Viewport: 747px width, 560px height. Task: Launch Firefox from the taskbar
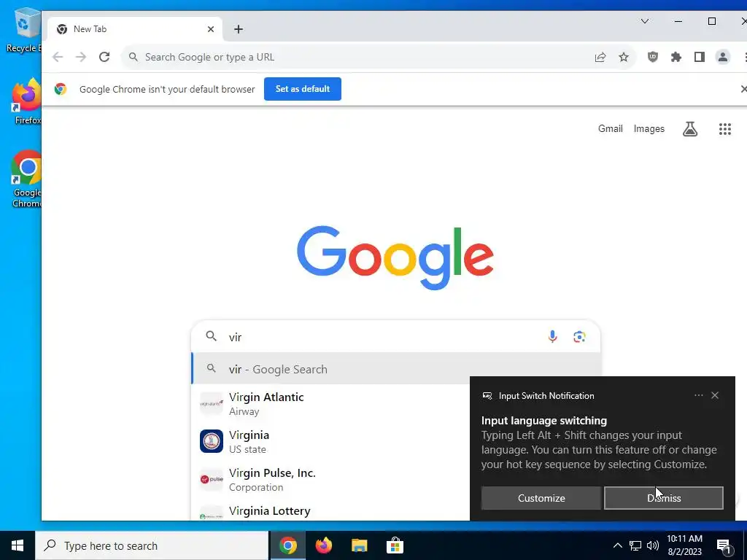click(324, 545)
